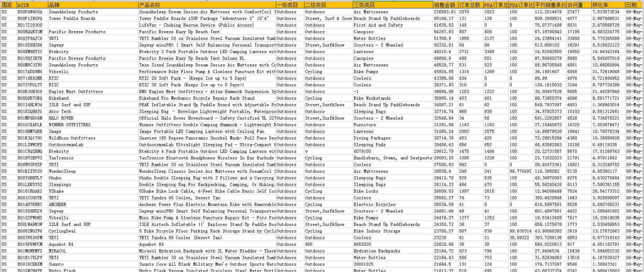Image resolution: width=644 pixels, height=272 pixels.
Task: Select the 日期 column header cell
Action: [634, 5]
